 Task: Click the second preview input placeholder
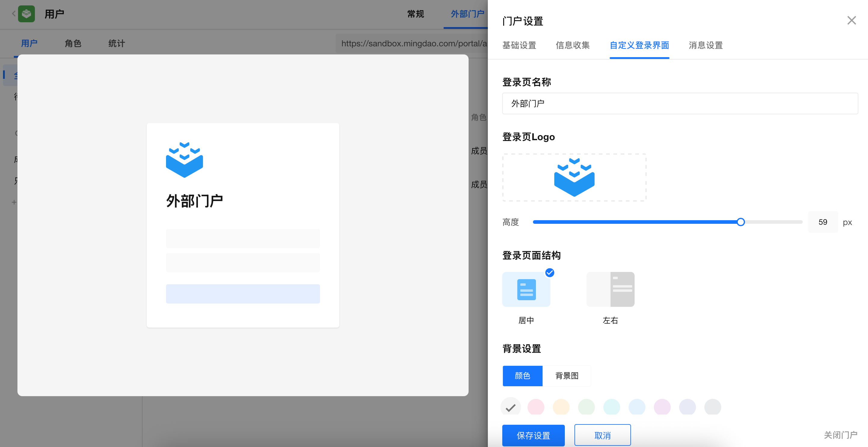pos(243,263)
